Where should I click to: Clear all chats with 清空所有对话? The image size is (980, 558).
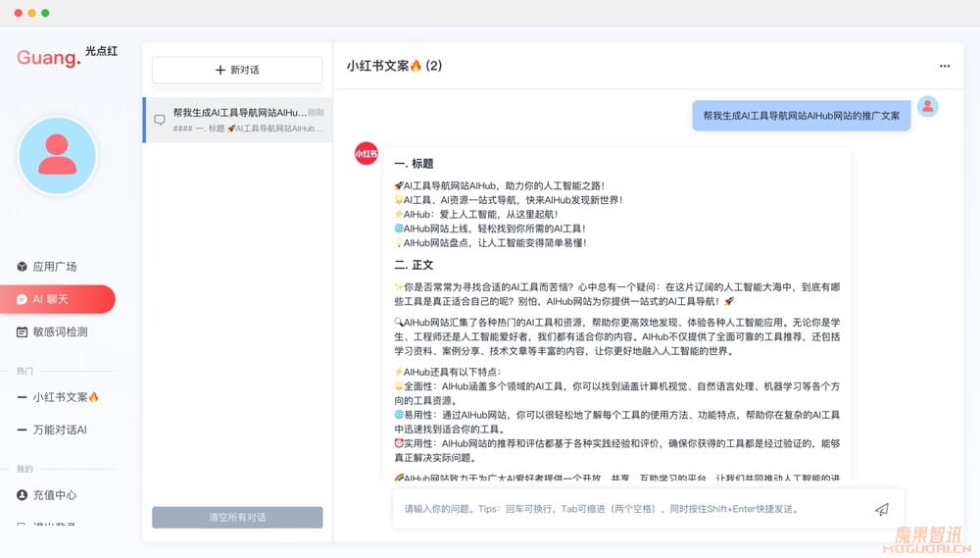(x=237, y=518)
